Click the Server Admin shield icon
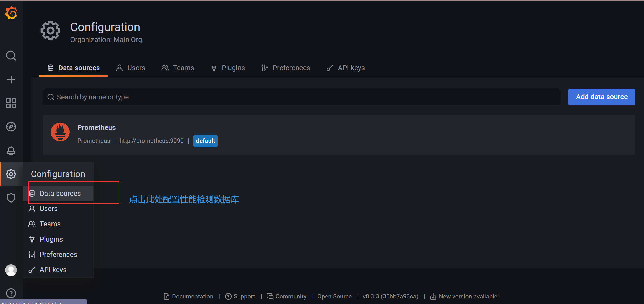Viewport: 644px width, 304px height. [11, 198]
